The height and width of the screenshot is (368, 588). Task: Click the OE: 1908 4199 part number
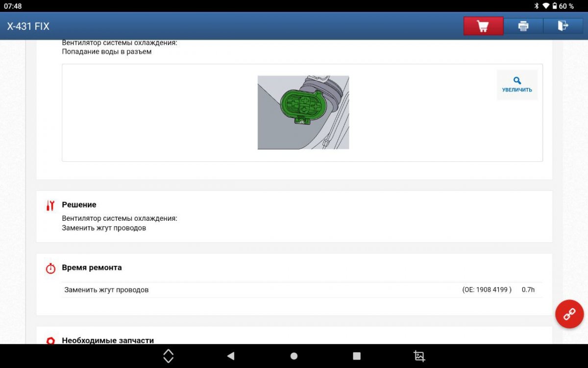487,290
